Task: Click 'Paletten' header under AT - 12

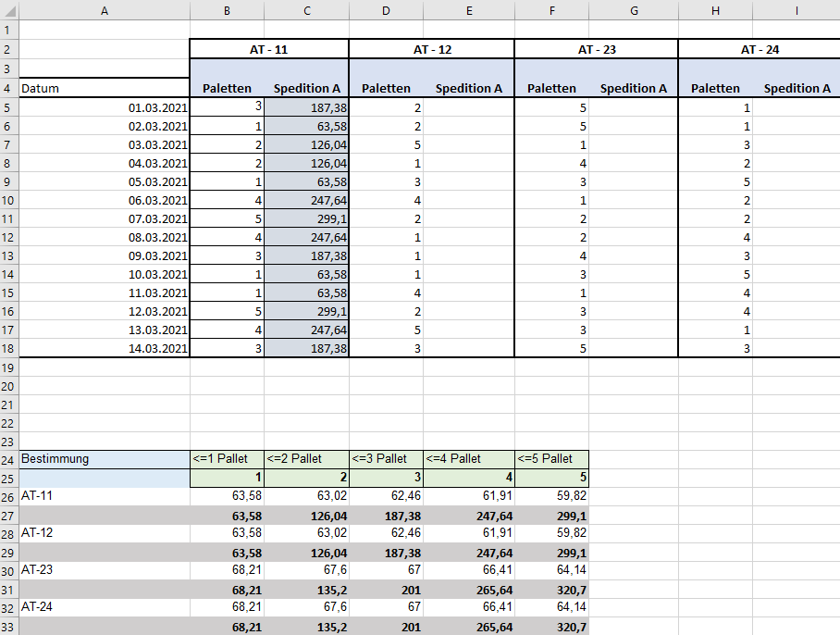Action: pos(387,88)
